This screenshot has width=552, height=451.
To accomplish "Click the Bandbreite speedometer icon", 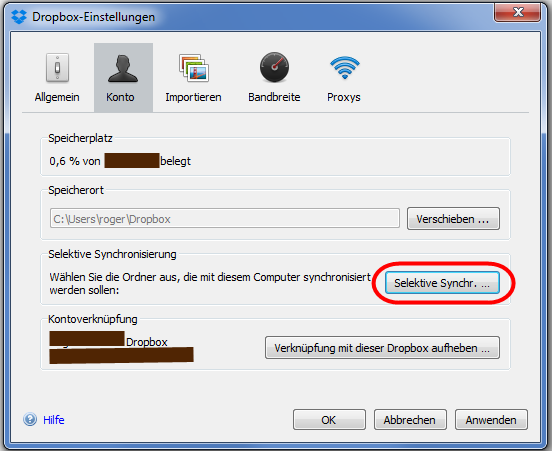I will pyautogui.click(x=274, y=67).
